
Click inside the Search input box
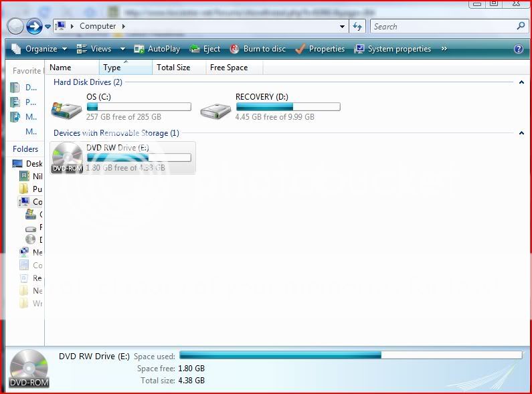click(x=442, y=27)
